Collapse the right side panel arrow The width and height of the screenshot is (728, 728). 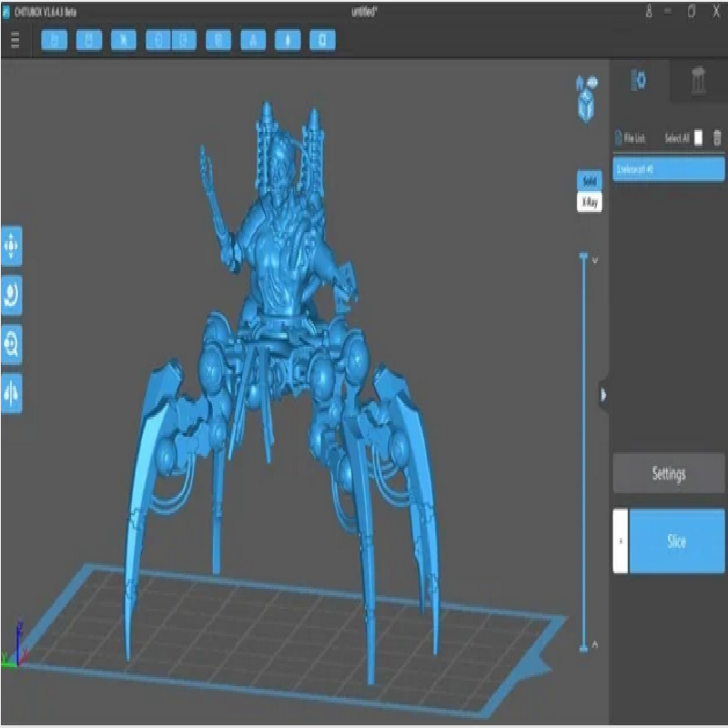coord(602,394)
